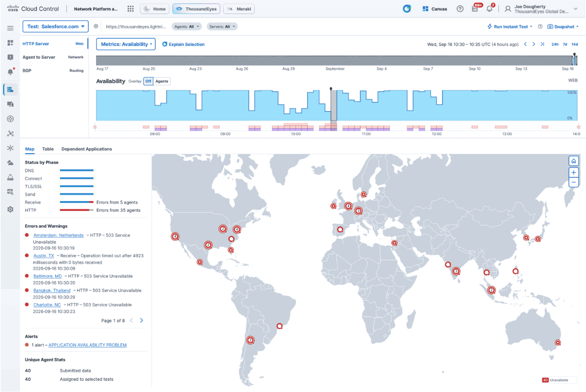The image size is (586, 392).
Task: Click the test settings gear icon
Action: (96, 26)
